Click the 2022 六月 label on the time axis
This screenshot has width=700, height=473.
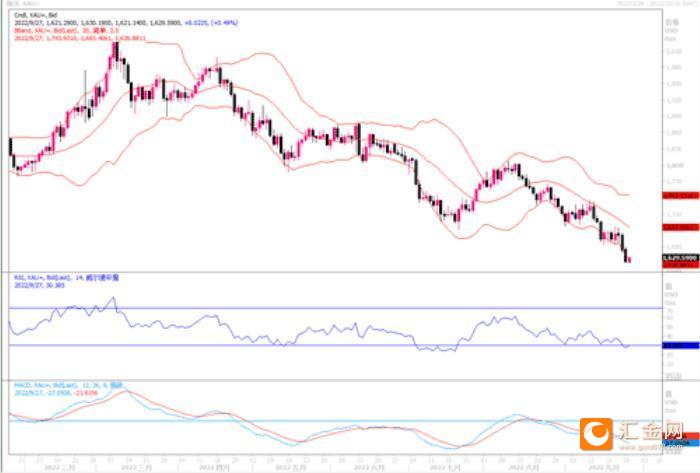point(369,468)
